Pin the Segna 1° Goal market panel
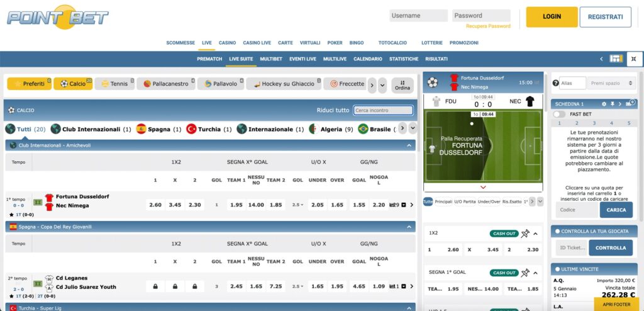The width and height of the screenshot is (644, 311). point(525,273)
